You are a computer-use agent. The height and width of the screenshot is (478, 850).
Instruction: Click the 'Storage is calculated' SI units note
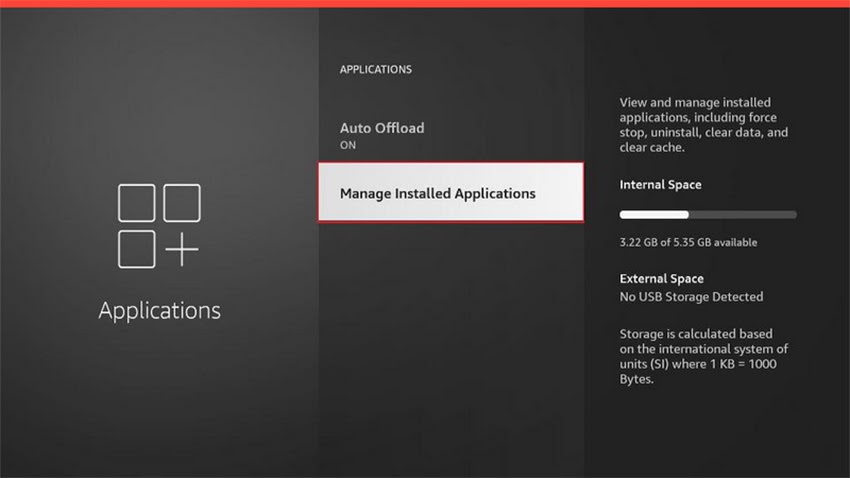pyautogui.click(x=704, y=356)
